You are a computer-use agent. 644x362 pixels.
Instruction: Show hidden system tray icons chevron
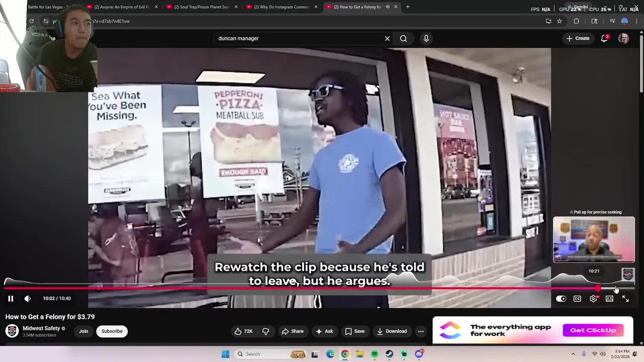click(x=573, y=354)
